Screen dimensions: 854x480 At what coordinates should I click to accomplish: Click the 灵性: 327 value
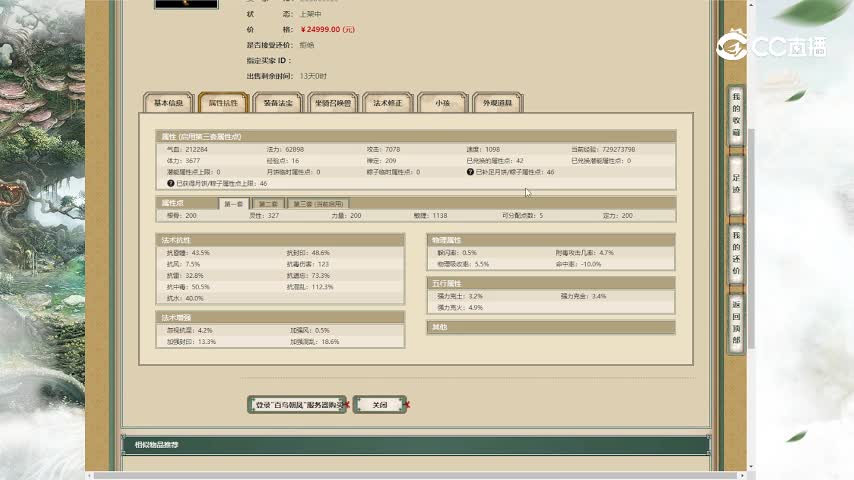(x=264, y=216)
